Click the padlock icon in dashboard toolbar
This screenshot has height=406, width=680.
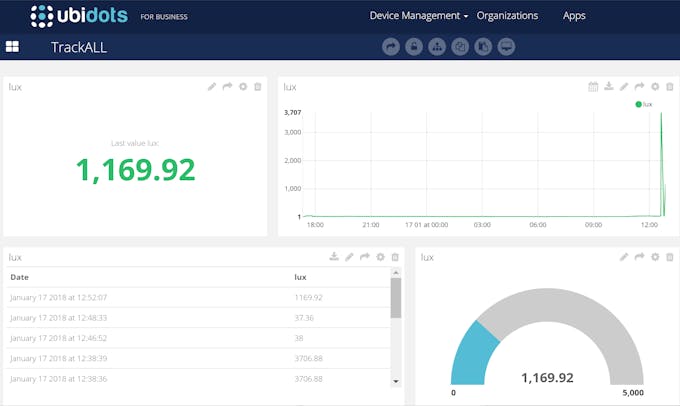(x=414, y=46)
